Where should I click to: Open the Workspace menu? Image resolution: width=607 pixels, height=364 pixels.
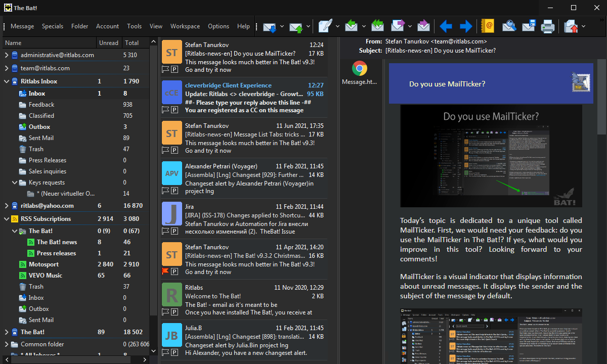coord(185,26)
